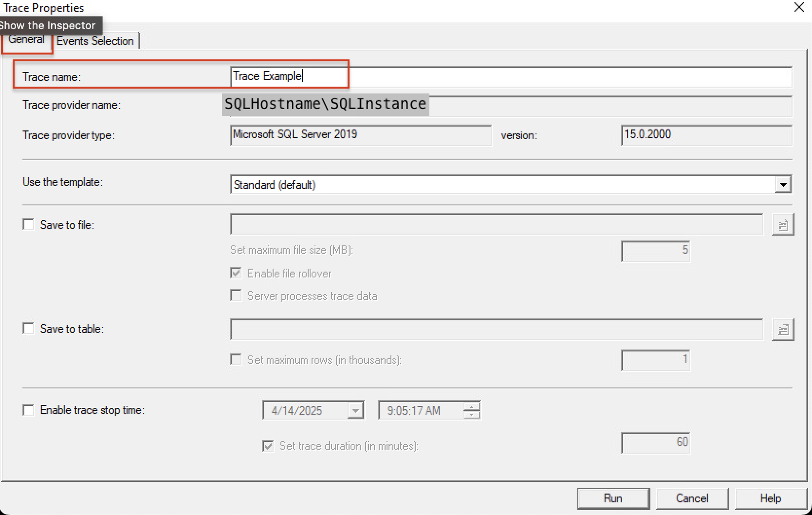Click the decrement arrow on the stop time spinner
Viewport: 812px width, 515px height.
point(471,414)
